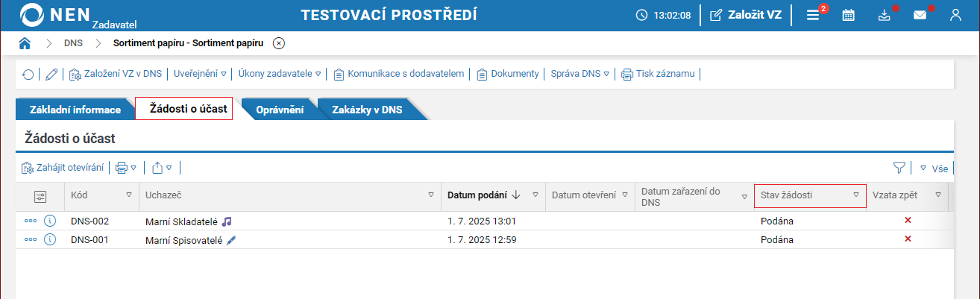Open three-dot menu for DNS-001 row
Image resolution: width=980 pixels, height=299 pixels.
coord(31,239)
